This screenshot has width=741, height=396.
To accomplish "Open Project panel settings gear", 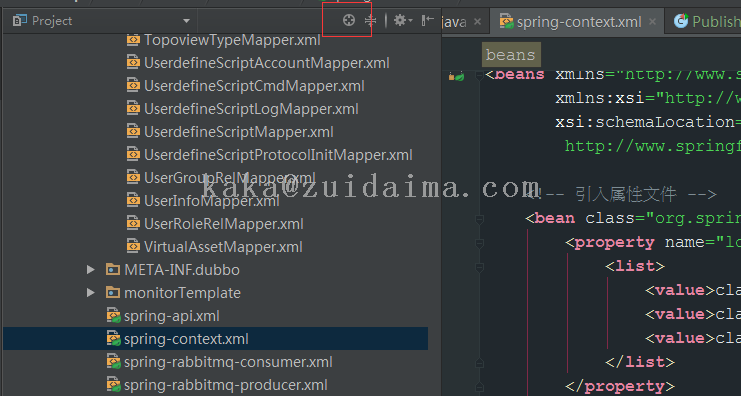I will pos(403,20).
